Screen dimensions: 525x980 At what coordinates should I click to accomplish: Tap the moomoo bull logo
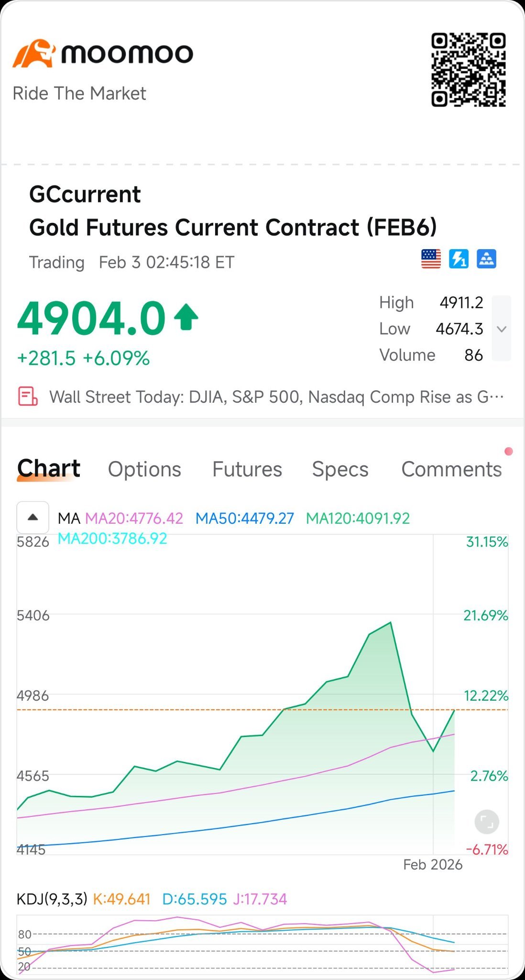[x=34, y=53]
